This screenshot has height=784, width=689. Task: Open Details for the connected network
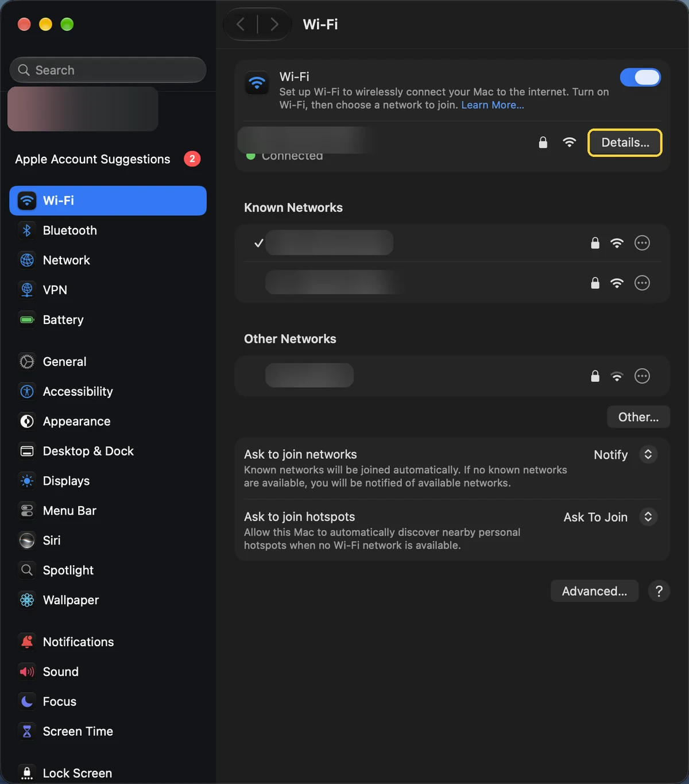(625, 142)
